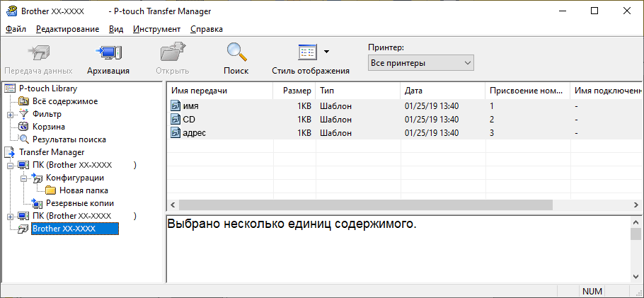The height and width of the screenshot is (298, 644).
Task: Click template icon beside CD
Action: (176, 120)
